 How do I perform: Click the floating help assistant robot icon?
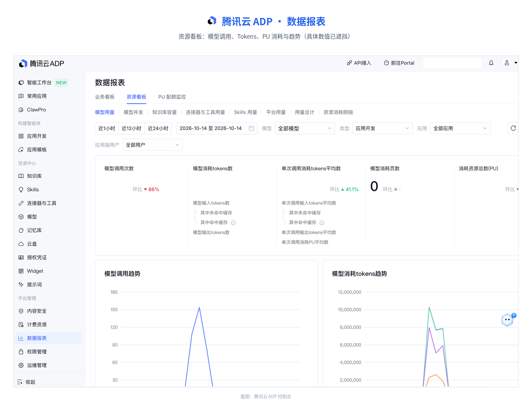[x=507, y=320]
